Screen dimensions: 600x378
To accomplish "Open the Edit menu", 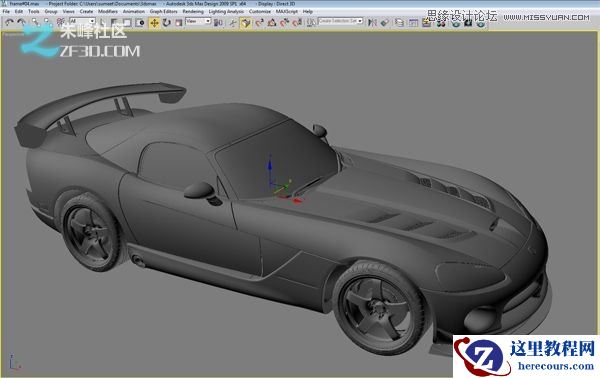I will 19,11.
